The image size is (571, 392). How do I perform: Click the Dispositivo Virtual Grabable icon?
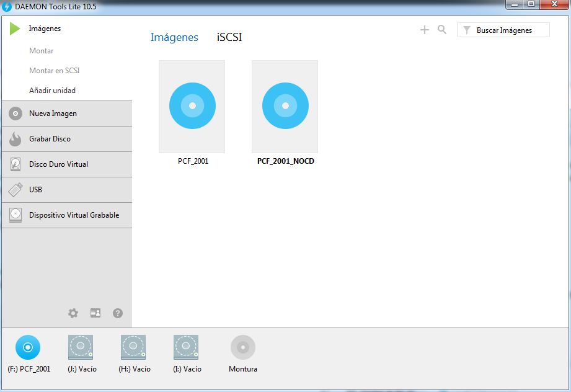click(15, 215)
